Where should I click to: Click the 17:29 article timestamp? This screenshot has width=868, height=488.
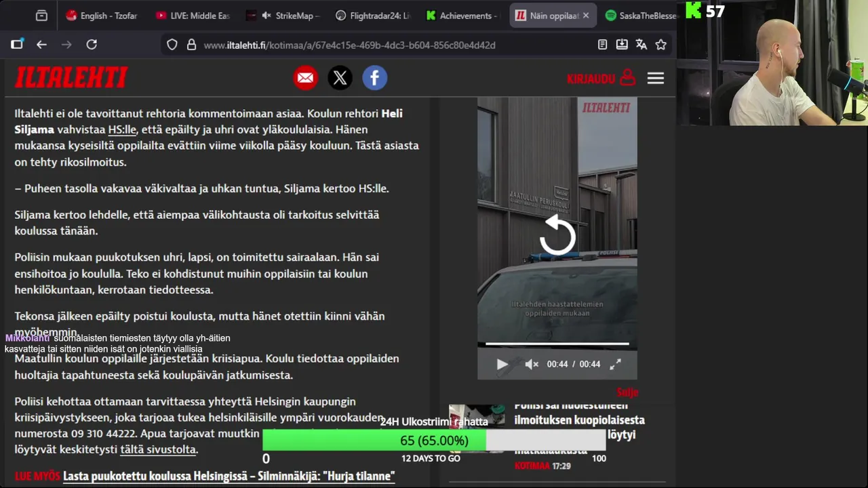pyautogui.click(x=561, y=466)
